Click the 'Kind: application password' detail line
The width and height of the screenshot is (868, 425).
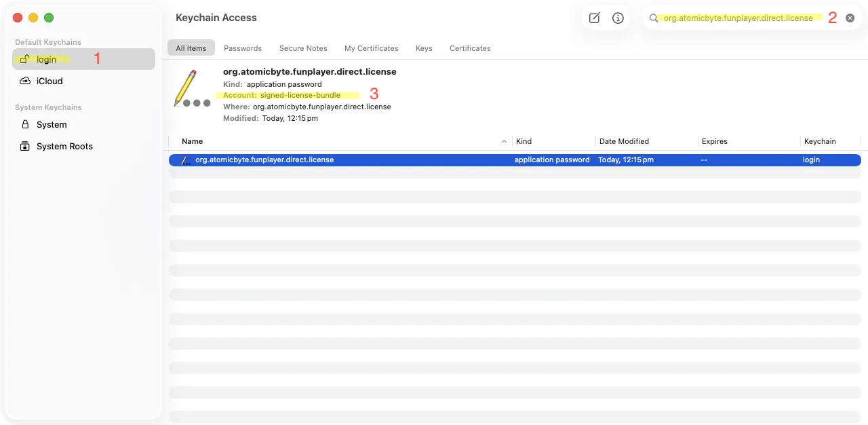click(x=273, y=84)
